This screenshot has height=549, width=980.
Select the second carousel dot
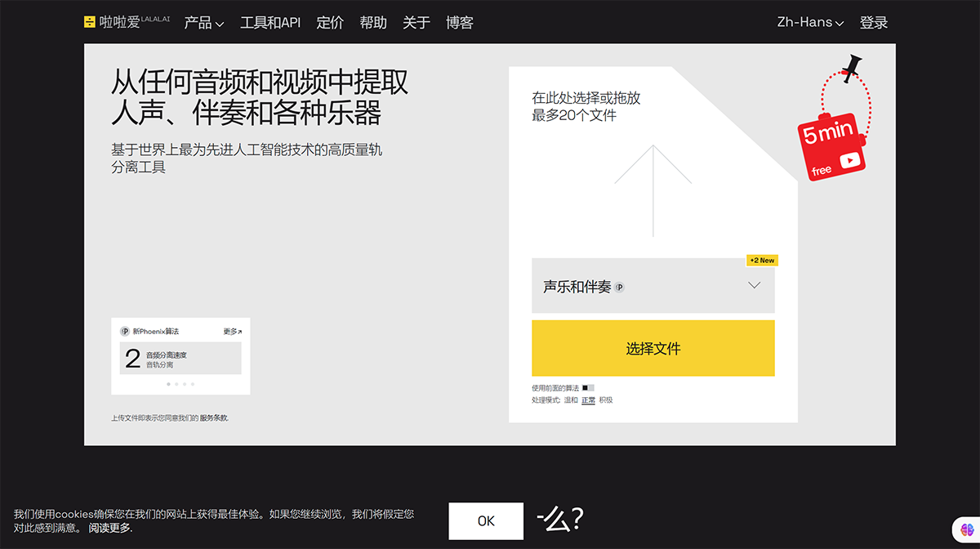coord(176,383)
